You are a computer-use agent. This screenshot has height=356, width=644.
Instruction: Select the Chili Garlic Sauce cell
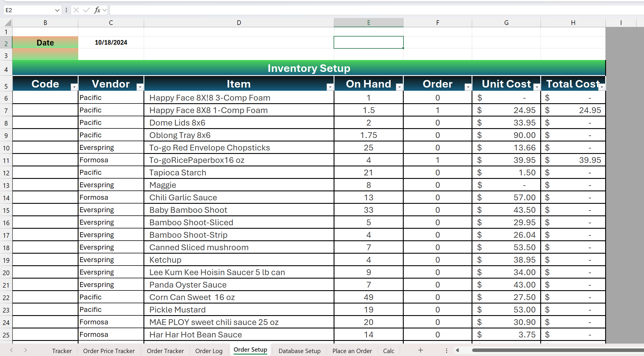pos(239,197)
